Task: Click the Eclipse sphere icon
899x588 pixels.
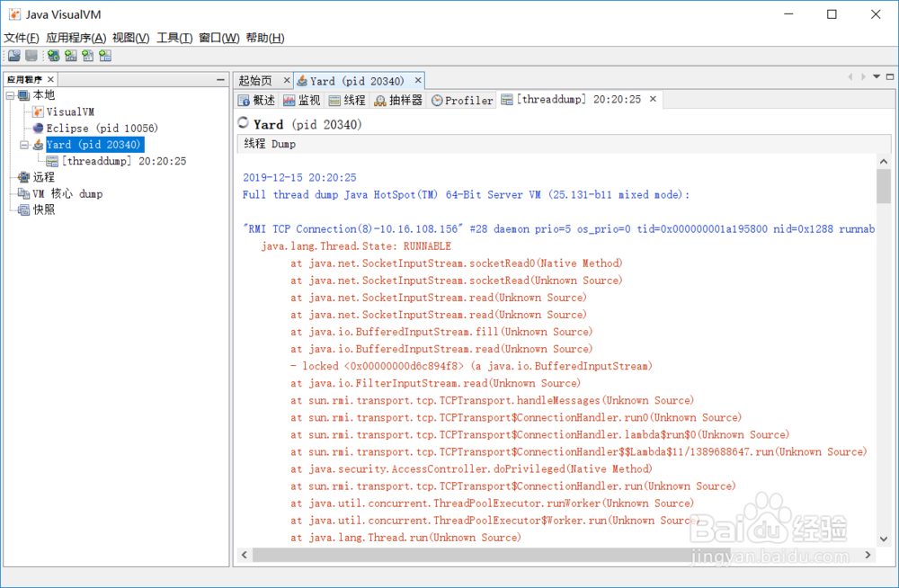Action: click(38, 128)
